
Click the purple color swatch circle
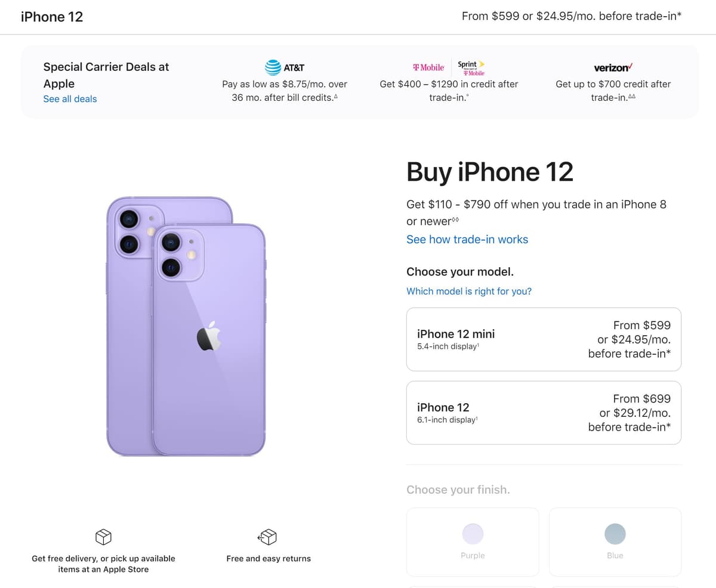[x=473, y=534]
